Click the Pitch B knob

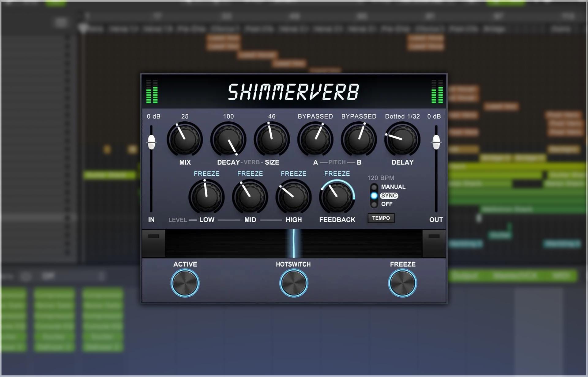pyautogui.click(x=359, y=139)
